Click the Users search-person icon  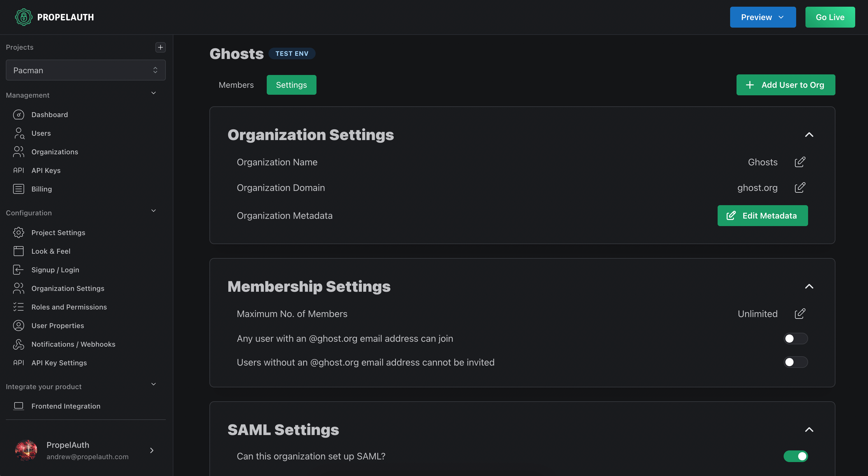coord(19,133)
